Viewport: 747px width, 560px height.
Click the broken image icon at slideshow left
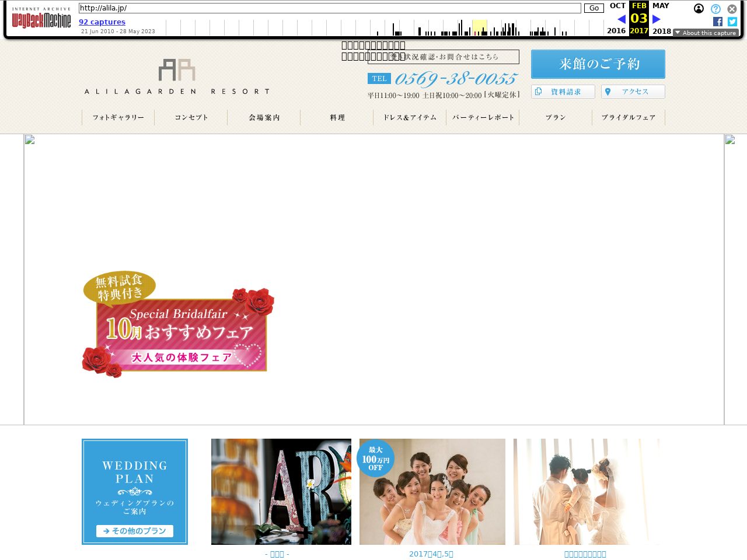point(30,139)
